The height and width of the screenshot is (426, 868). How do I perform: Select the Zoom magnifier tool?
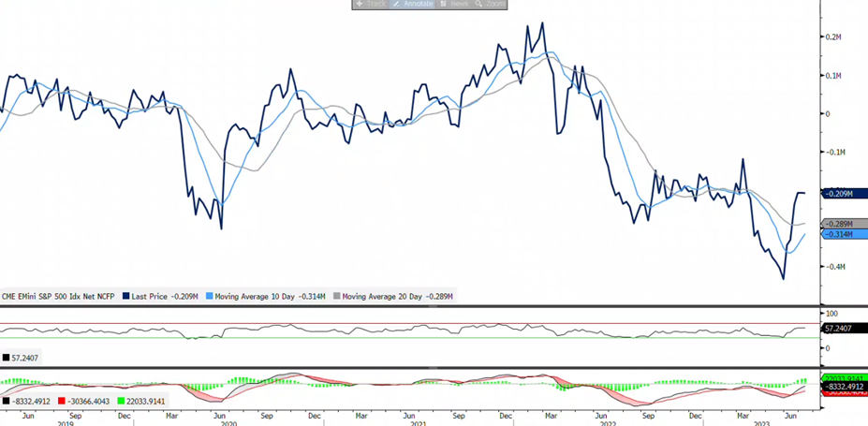[490, 4]
